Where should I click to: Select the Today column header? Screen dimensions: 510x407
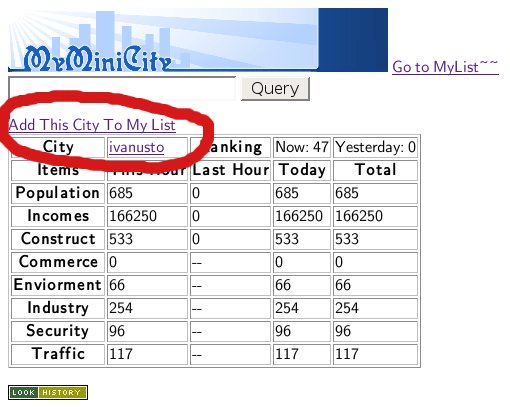tap(302, 170)
